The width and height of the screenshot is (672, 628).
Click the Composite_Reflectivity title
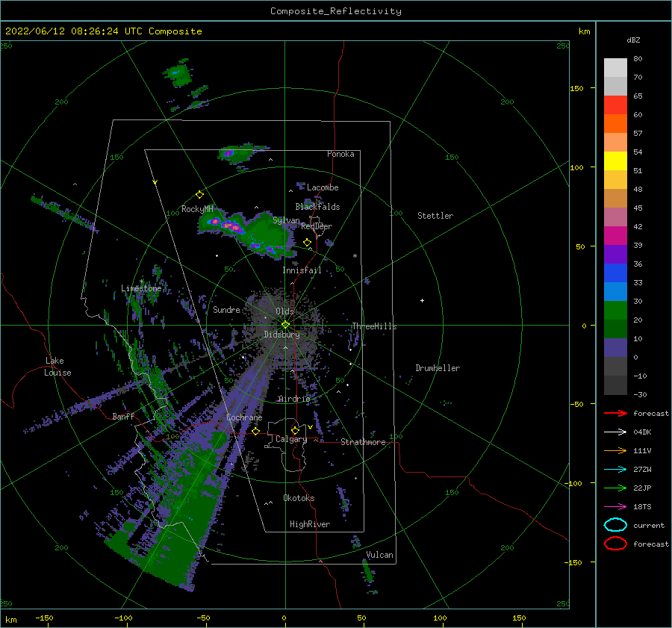coord(335,11)
